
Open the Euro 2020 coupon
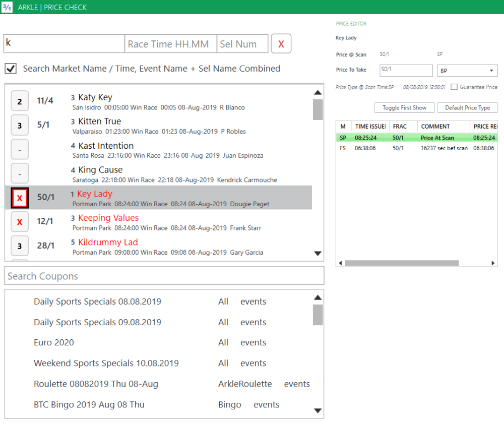[x=54, y=342]
